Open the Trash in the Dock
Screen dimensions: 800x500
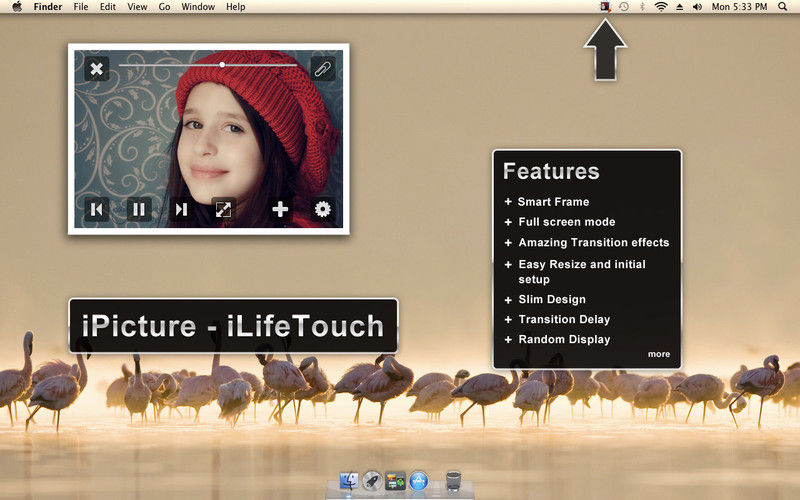[453, 481]
